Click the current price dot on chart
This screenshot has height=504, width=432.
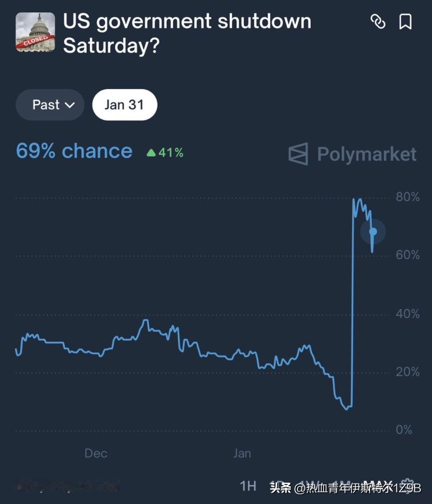point(373,232)
